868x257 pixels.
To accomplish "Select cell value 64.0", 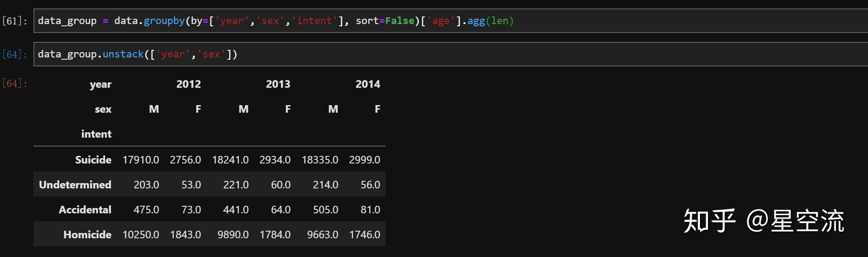I will pos(281,210).
